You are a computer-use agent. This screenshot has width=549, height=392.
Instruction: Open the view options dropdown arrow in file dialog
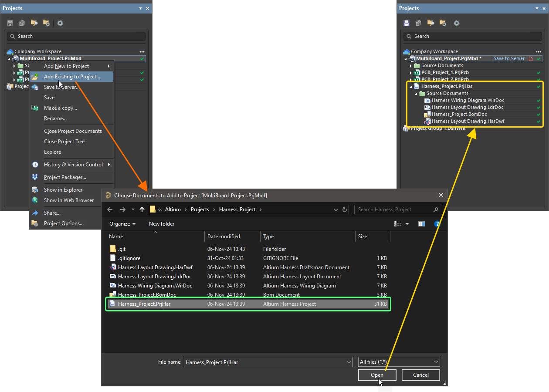pos(407,224)
